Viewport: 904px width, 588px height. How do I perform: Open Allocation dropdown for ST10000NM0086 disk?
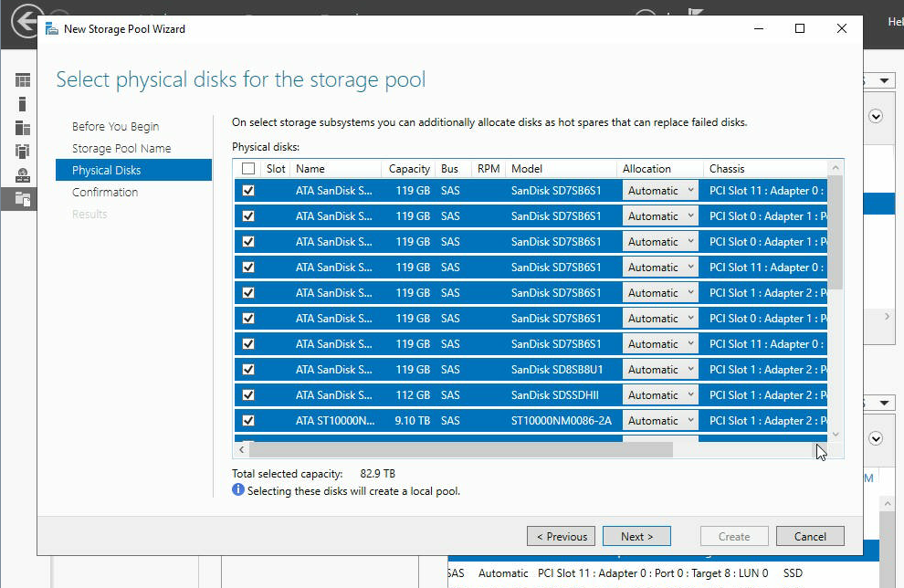(661, 421)
